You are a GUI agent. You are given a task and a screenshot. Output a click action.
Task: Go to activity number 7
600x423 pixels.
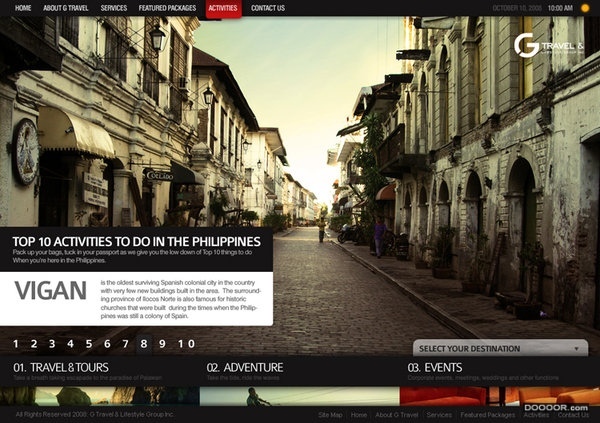pos(126,344)
